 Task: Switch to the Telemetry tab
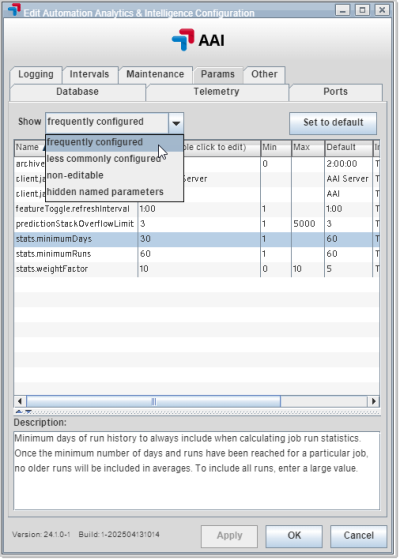point(217,92)
